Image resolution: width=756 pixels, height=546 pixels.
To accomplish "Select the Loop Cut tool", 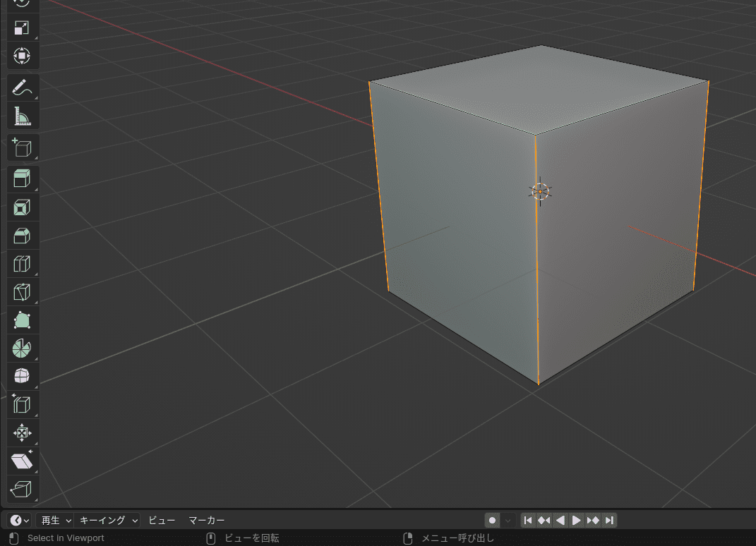I will tap(22, 264).
